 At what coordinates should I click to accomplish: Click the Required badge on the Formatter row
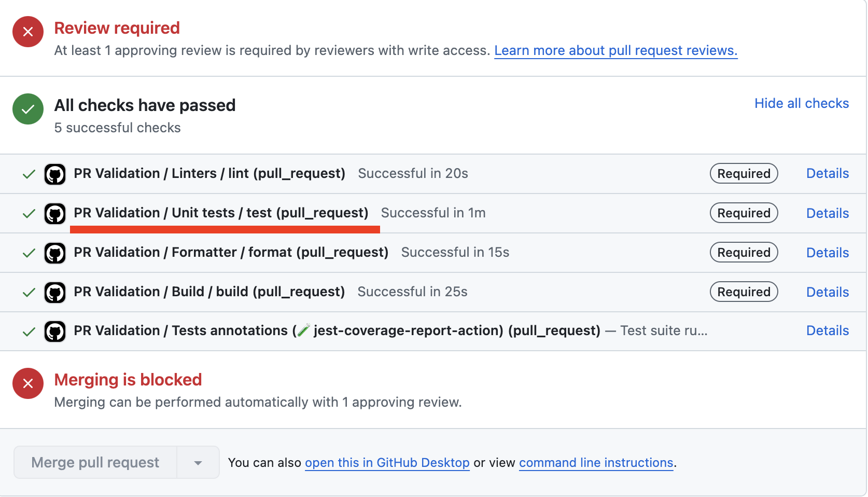click(x=744, y=252)
